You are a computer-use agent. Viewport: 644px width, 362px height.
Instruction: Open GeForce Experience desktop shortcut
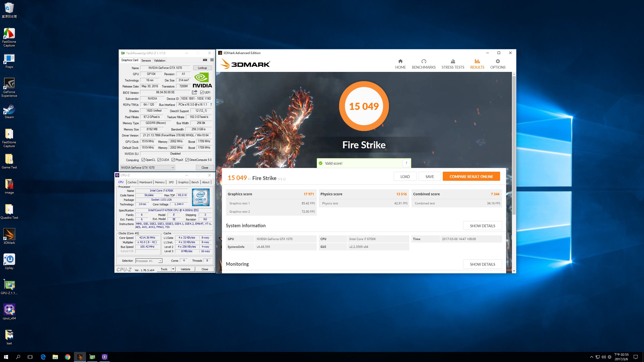[9, 87]
